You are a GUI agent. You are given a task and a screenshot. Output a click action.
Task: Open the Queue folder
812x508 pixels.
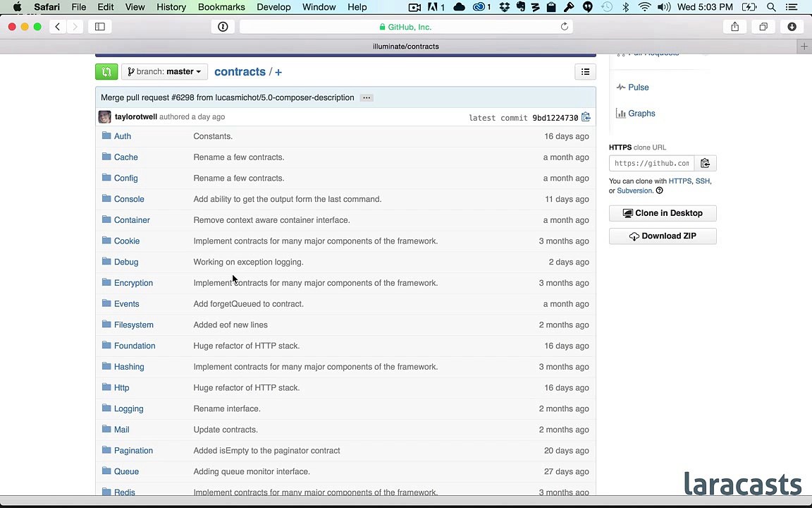point(126,472)
